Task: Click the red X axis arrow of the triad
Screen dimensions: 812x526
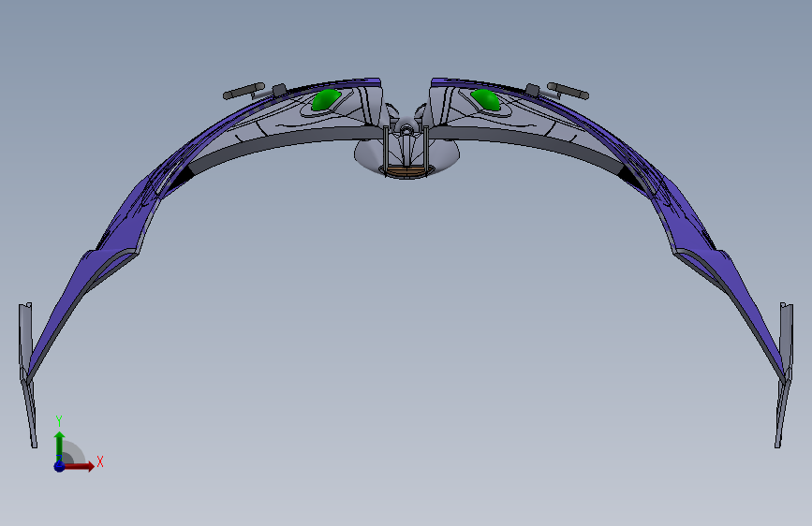Action: click(x=79, y=466)
